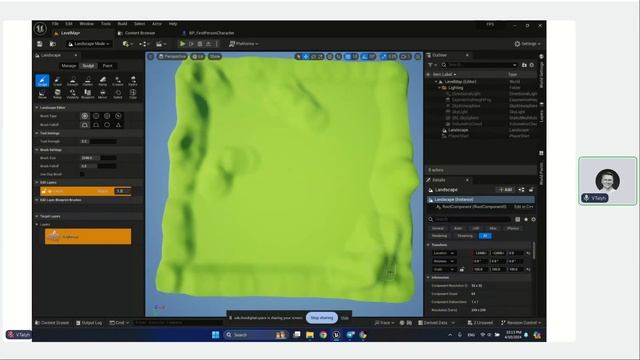Switch to the Manage tab
The width and height of the screenshot is (640, 360).
coord(69,66)
